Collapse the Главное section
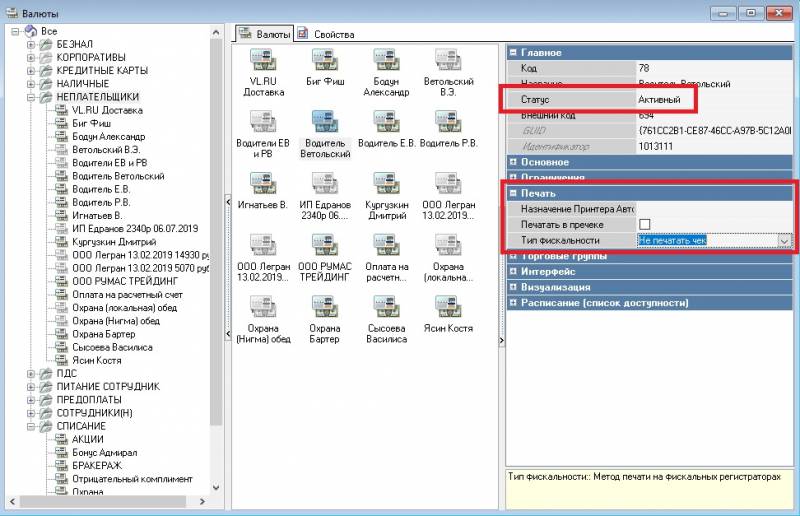 tap(514, 53)
